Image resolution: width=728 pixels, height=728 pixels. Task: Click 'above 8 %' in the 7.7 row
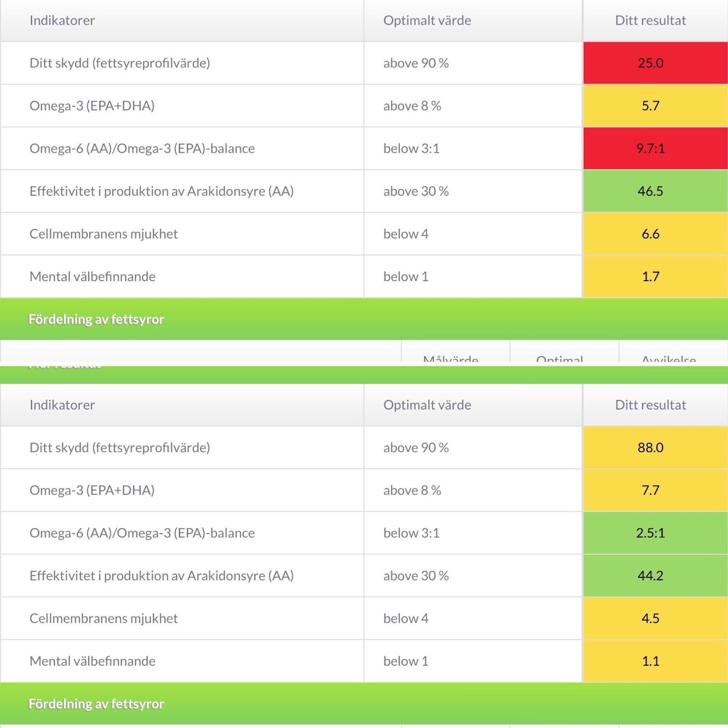click(412, 490)
